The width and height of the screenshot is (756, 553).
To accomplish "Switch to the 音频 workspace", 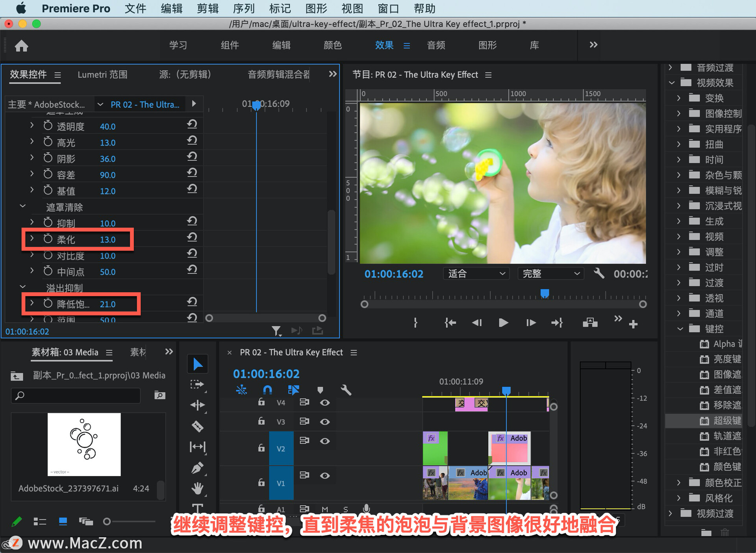I will pos(436,45).
